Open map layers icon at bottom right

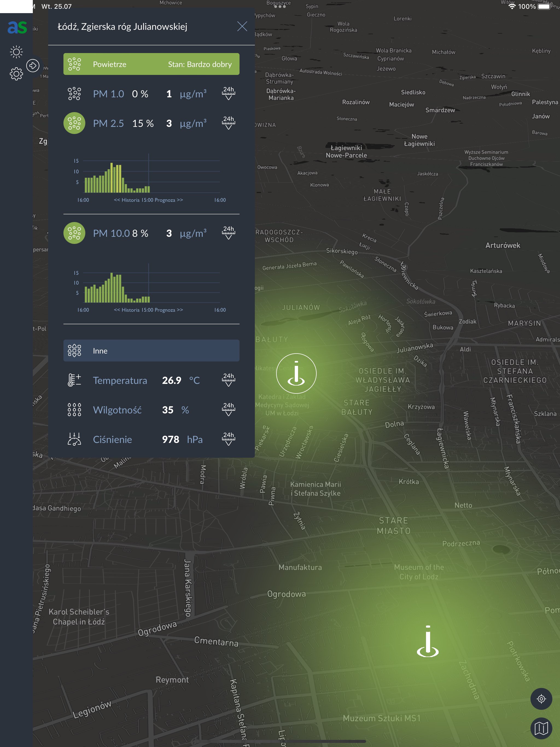pyautogui.click(x=541, y=728)
